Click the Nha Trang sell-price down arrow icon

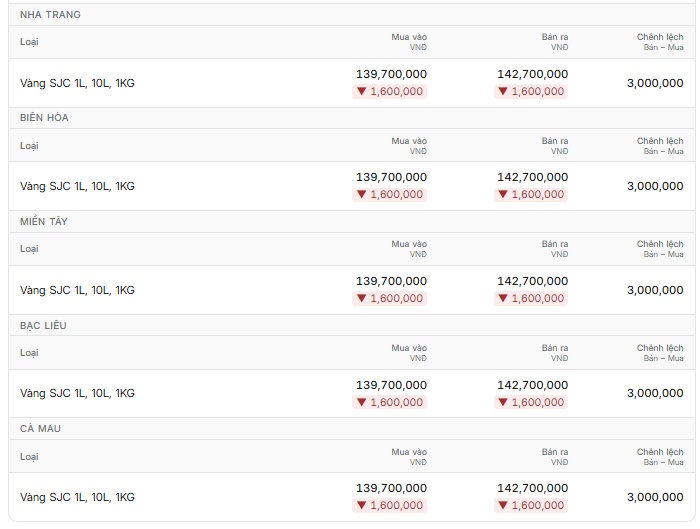point(503,92)
